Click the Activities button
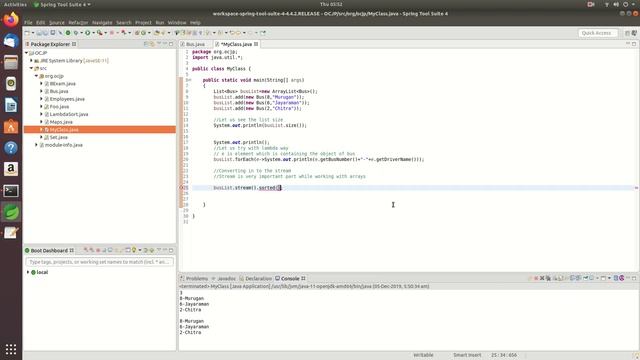This screenshot has height=360, width=640. [x=15, y=4]
